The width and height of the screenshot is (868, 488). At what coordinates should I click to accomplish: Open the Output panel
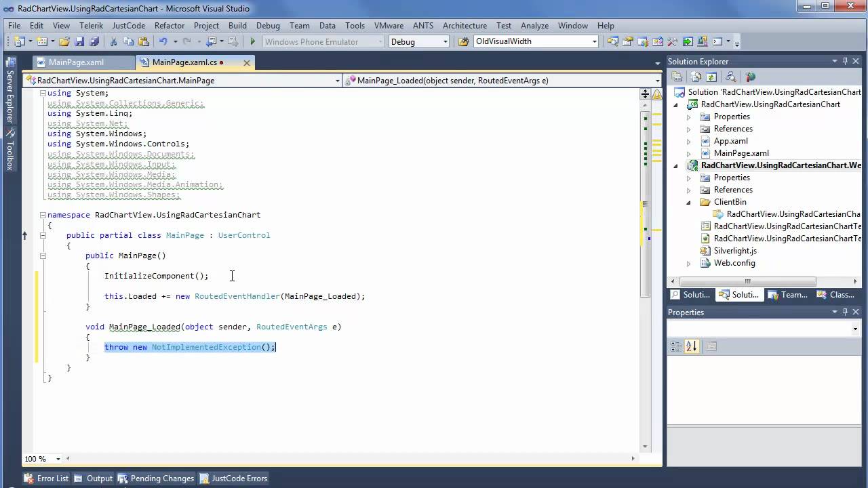tap(93, 479)
